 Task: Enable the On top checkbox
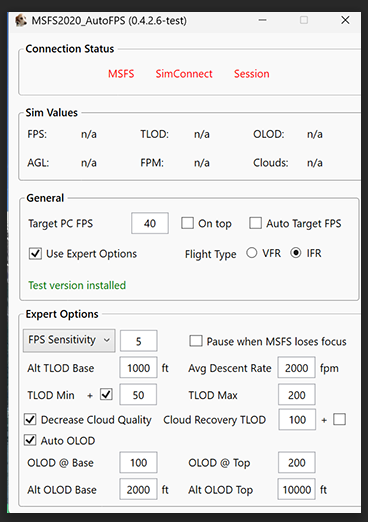(187, 223)
